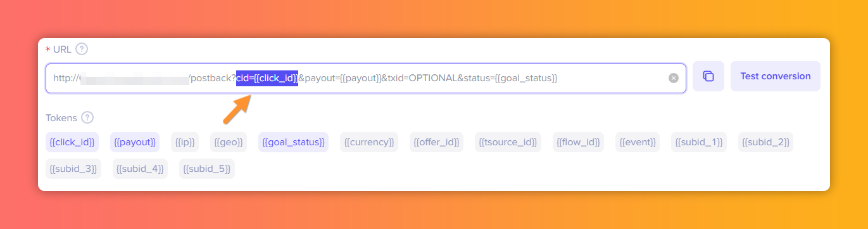Insert the {{subid_5}} token
Screen dimensions: 868x229
(207, 169)
